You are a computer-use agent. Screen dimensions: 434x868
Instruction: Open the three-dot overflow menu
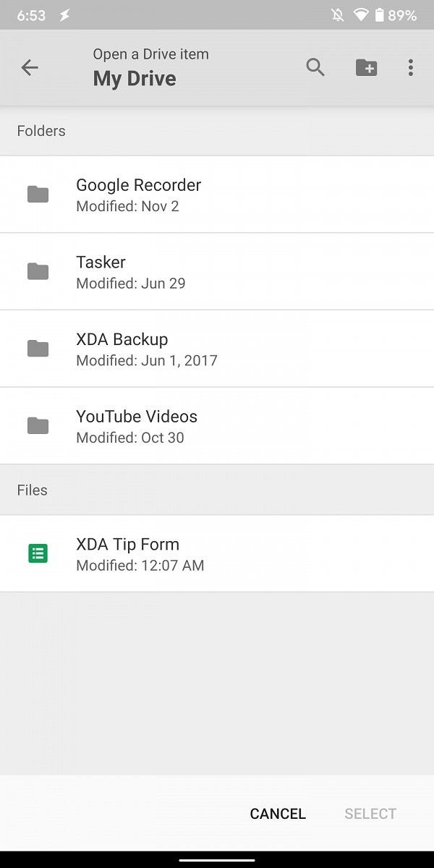point(410,67)
